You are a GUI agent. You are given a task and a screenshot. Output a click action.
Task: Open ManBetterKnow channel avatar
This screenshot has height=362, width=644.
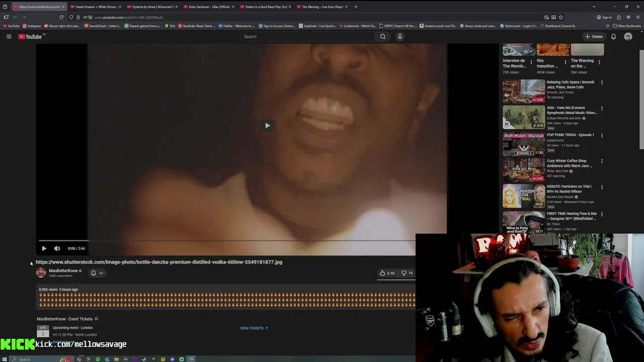tap(41, 273)
